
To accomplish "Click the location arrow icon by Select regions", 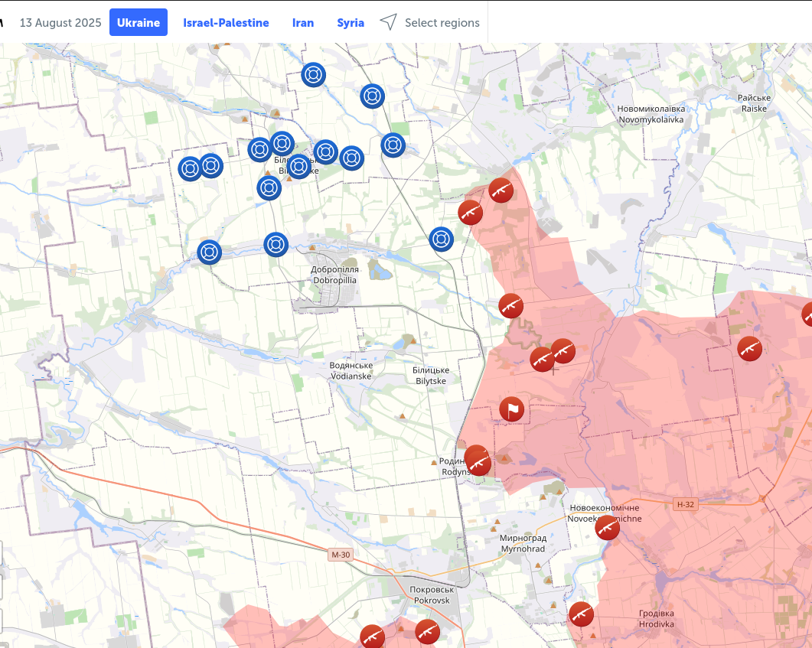I will [389, 22].
